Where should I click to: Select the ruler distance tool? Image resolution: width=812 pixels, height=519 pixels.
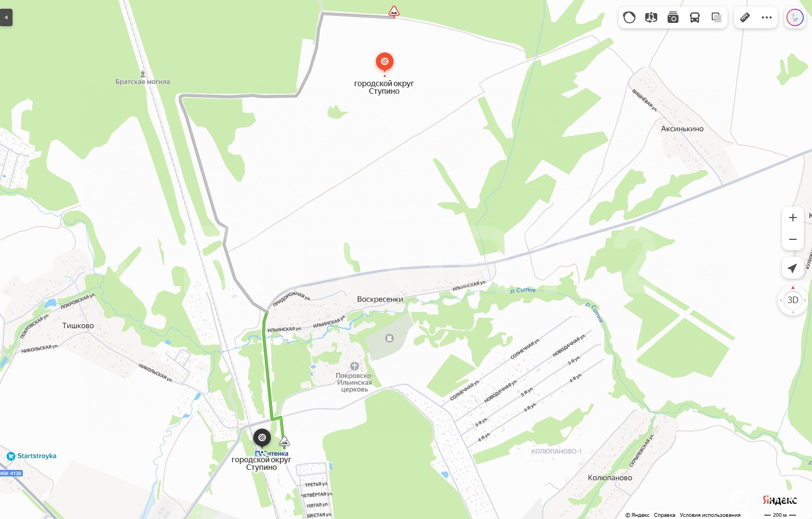pos(745,17)
